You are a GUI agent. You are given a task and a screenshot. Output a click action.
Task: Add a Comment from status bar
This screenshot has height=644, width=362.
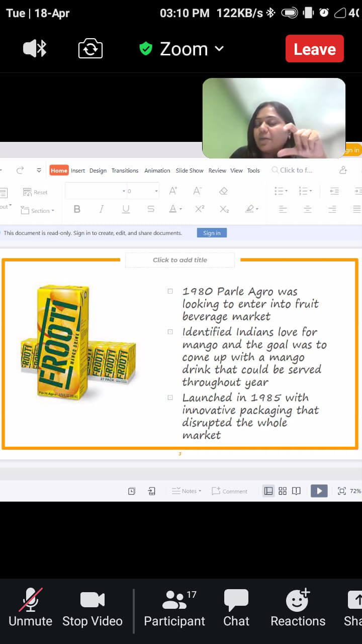[x=230, y=491]
